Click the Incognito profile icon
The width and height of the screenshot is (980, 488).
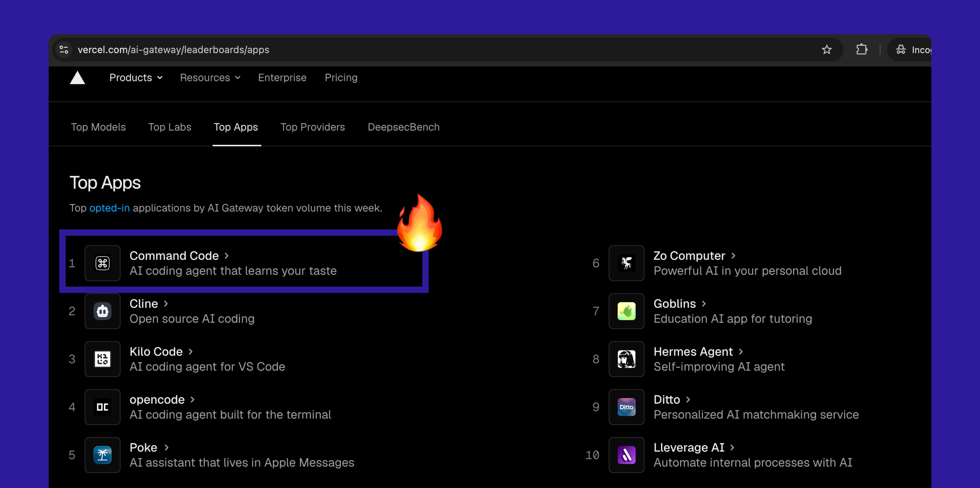901,50
